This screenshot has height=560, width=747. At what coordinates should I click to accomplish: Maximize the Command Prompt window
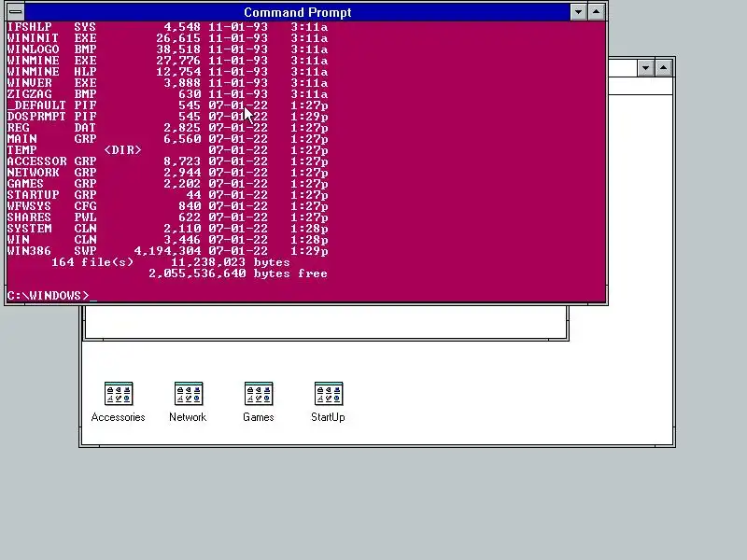point(596,12)
